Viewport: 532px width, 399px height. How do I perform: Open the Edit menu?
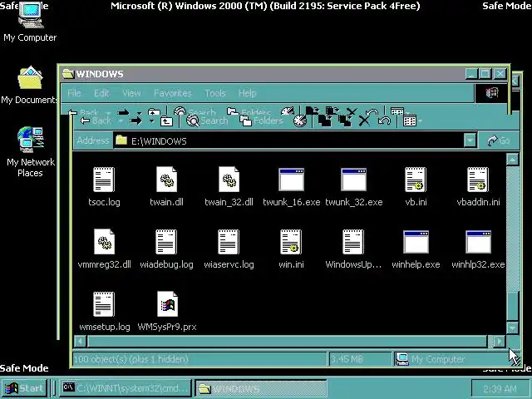(101, 93)
